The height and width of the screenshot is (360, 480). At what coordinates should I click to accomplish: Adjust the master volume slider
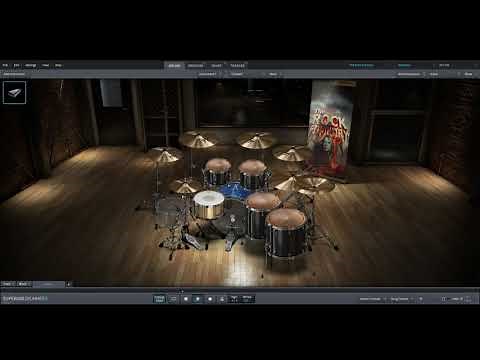coord(457,299)
